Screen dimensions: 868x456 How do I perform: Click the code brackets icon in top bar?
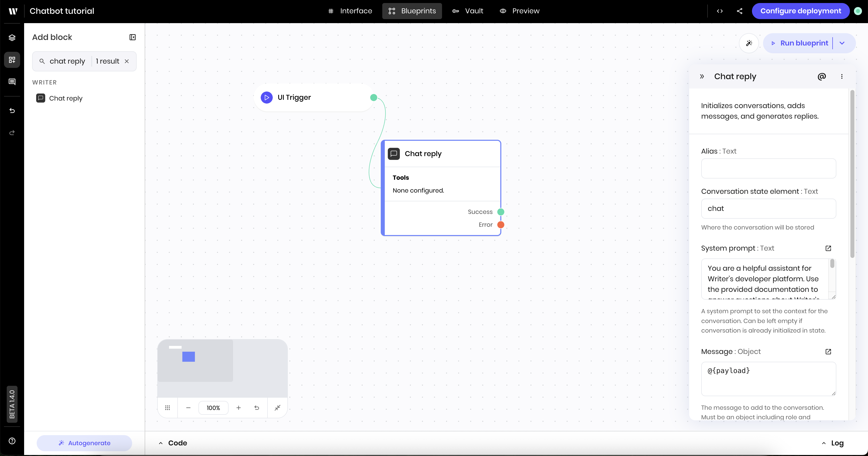click(x=719, y=11)
